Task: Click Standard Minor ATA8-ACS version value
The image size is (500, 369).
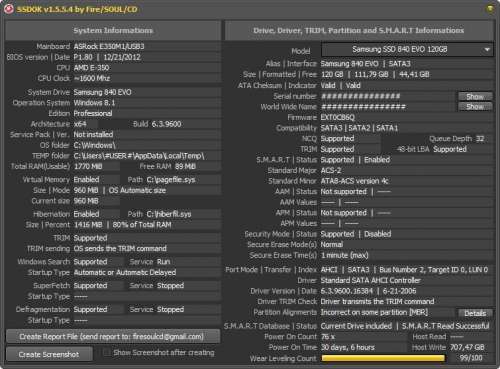Action: pos(355,181)
